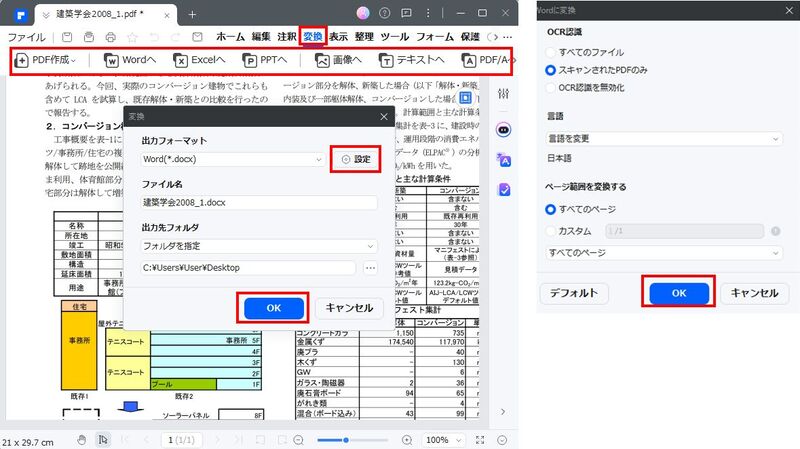The image size is (800, 449).
Task: Edit the output path C:¥Users¥User¥Desktop field
Action: pyautogui.click(x=248, y=268)
